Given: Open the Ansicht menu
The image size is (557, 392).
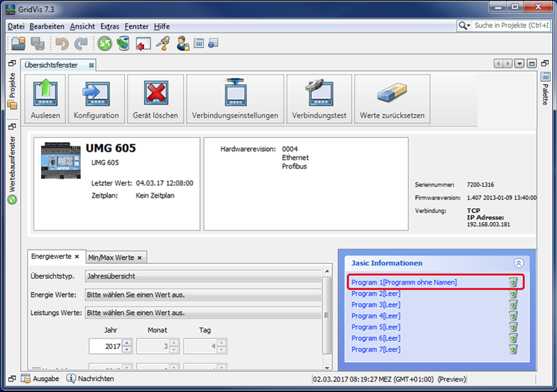Looking at the screenshot, I should [x=82, y=26].
